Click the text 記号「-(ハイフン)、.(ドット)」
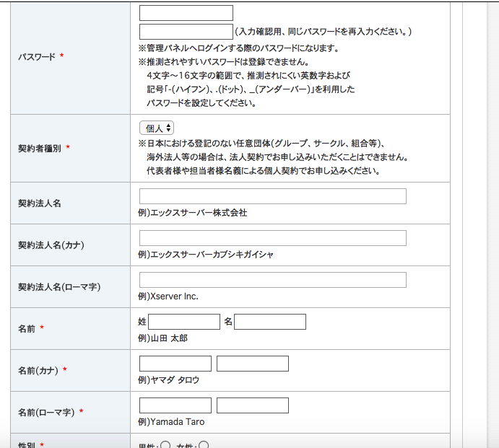 coord(251,89)
